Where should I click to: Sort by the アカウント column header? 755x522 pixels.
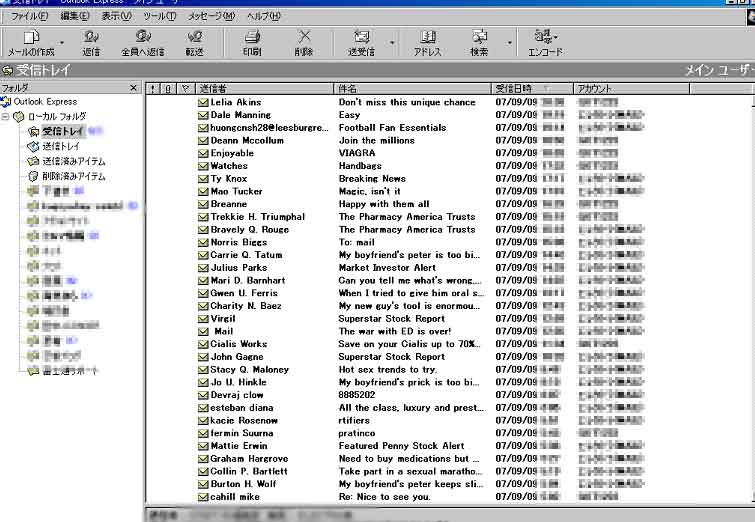click(x=632, y=89)
